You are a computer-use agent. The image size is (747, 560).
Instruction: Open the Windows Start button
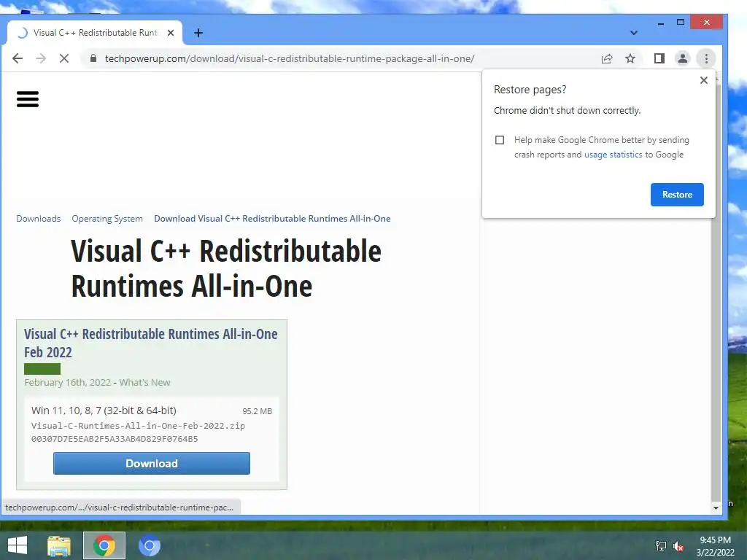(x=18, y=545)
